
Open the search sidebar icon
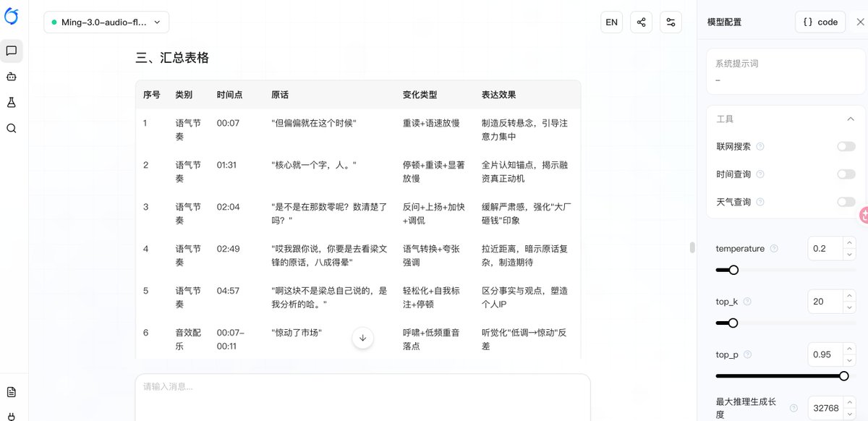(x=12, y=128)
